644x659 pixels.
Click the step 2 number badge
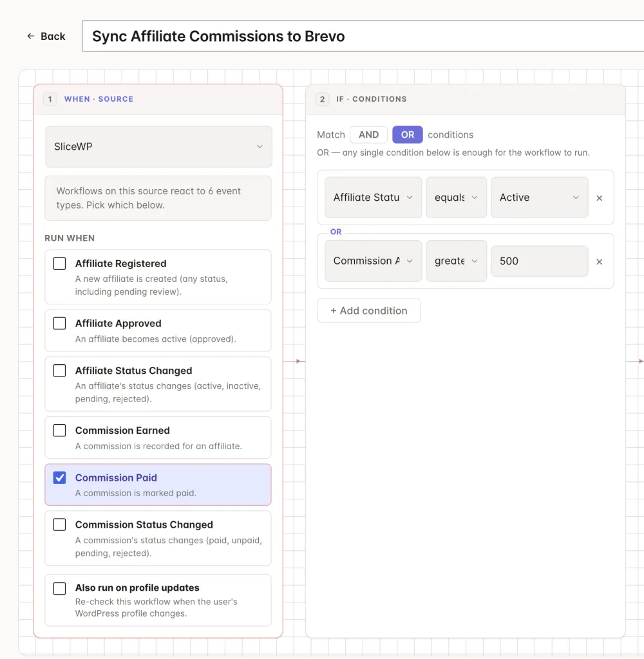(322, 99)
